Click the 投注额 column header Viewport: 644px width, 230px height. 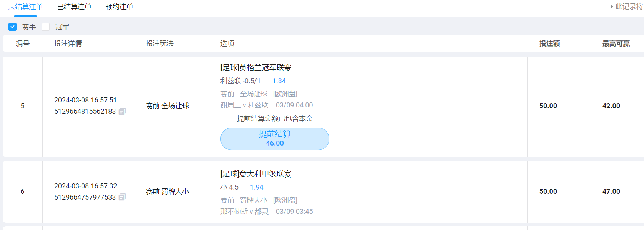coord(549,44)
